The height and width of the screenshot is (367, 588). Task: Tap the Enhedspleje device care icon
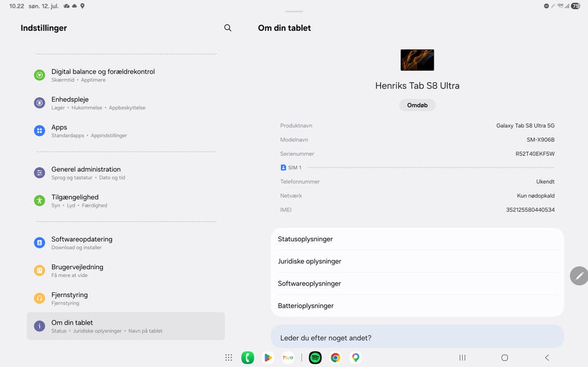point(39,103)
